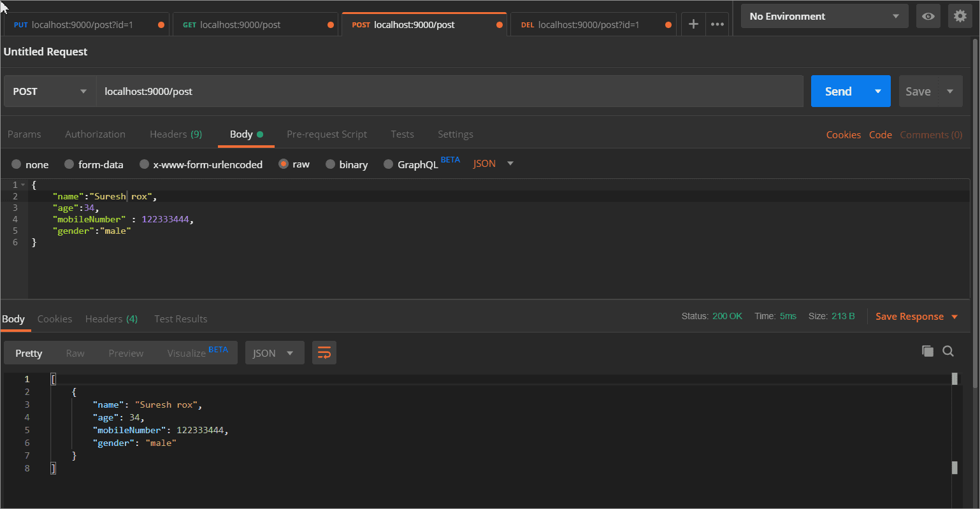Select GraphQL body type radio
This screenshot has height=509, width=980.
(x=389, y=164)
